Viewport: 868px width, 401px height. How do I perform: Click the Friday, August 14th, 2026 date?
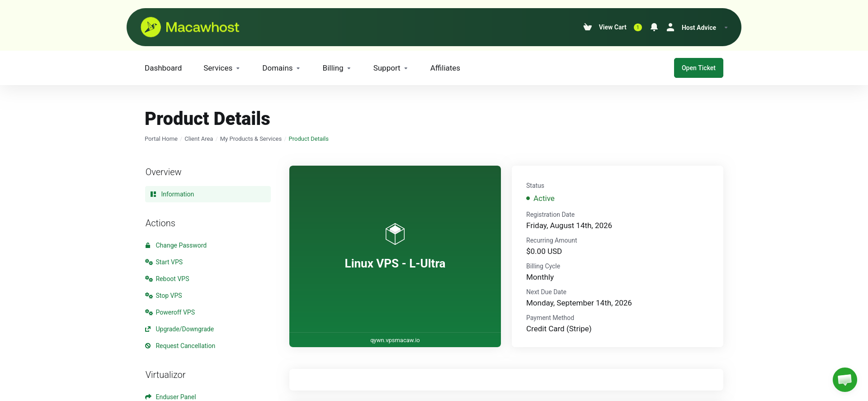click(569, 225)
